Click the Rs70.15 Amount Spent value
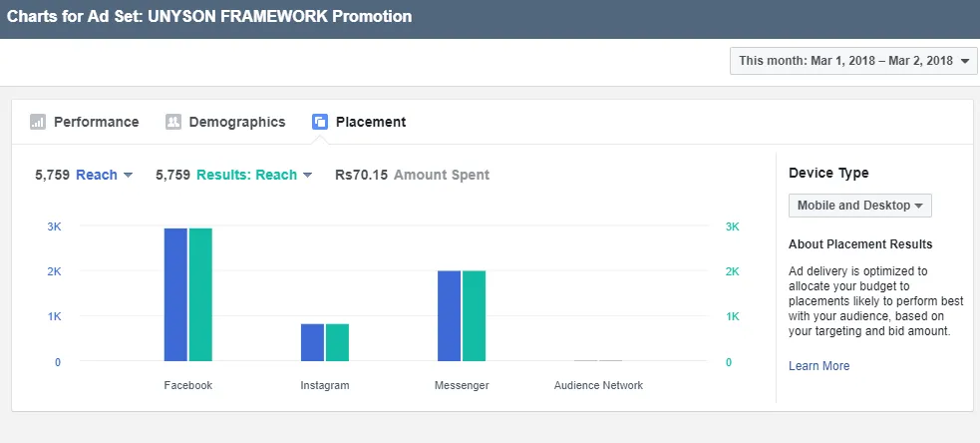Screen dimensions: 980x443 [413, 176]
